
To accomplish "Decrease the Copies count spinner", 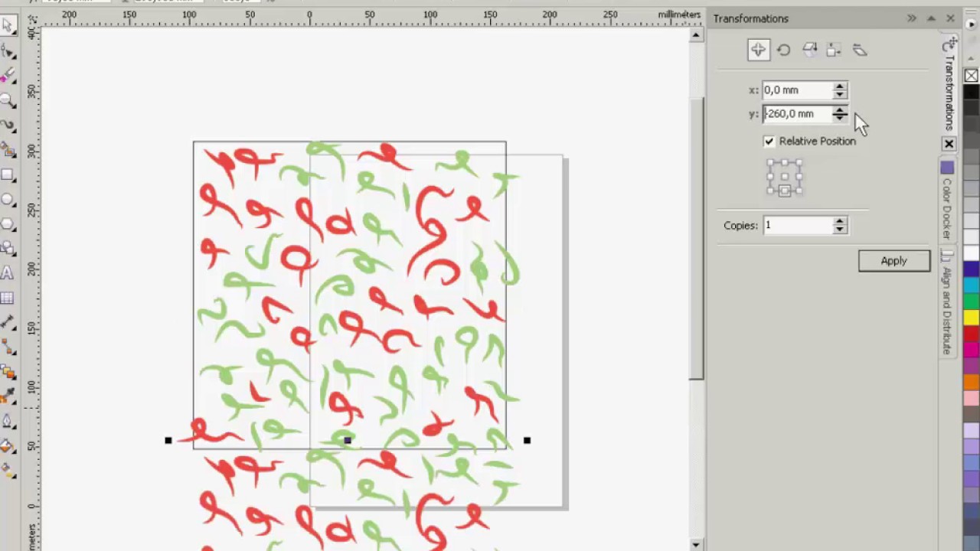I will point(840,230).
